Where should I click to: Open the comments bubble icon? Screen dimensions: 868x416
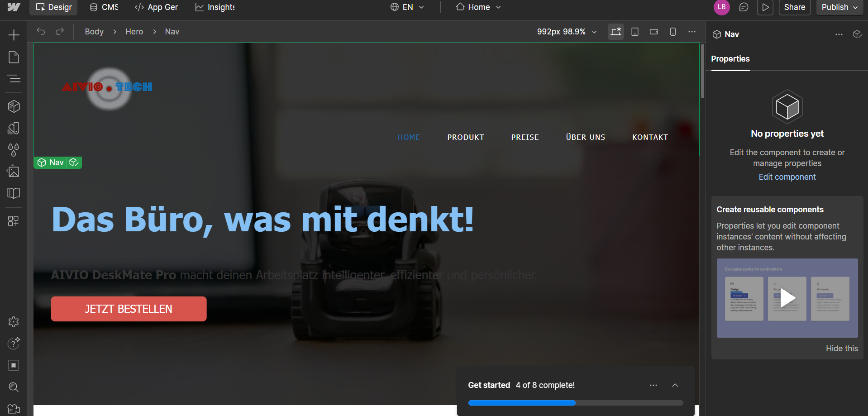coord(744,7)
